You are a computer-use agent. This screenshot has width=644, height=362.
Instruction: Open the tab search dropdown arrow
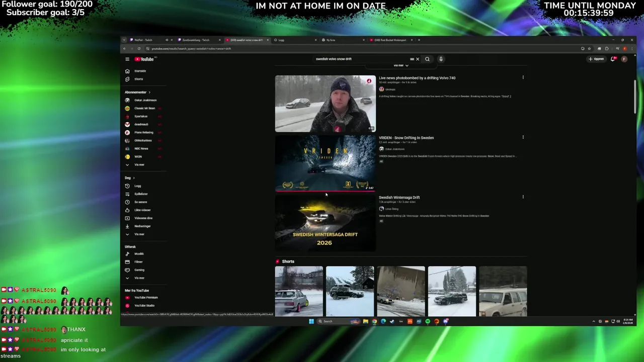click(x=124, y=40)
